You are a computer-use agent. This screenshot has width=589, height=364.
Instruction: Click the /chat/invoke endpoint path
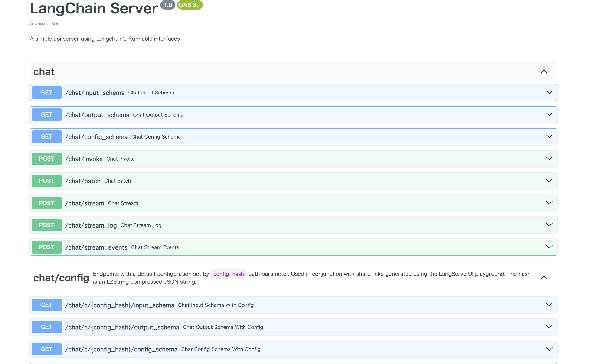tap(84, 159)
